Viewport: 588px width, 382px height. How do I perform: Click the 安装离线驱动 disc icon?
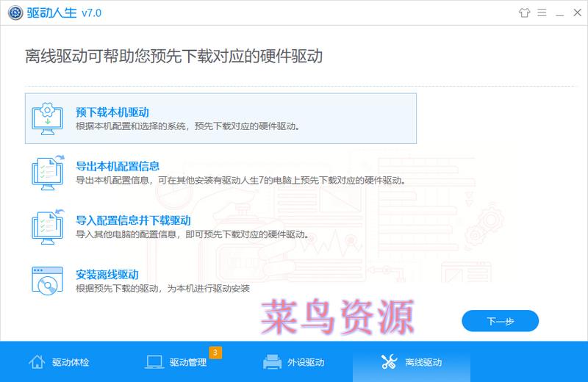pyautogui.click(x=48, y=281)
